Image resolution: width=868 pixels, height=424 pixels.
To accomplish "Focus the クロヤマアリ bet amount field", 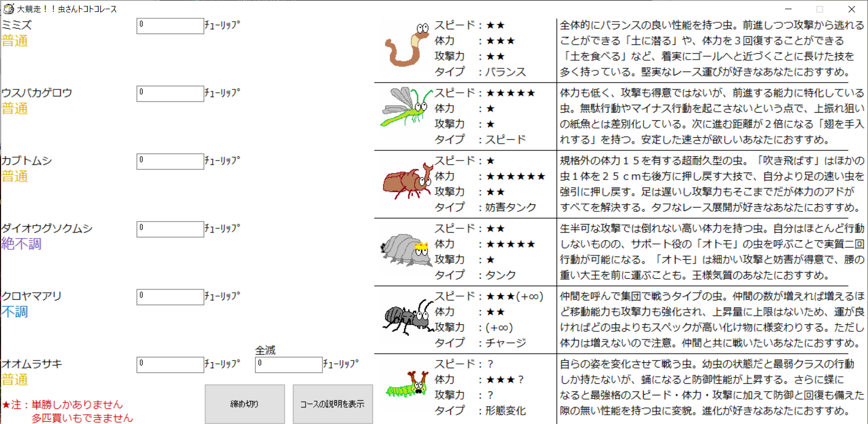I will coord(170,297).
